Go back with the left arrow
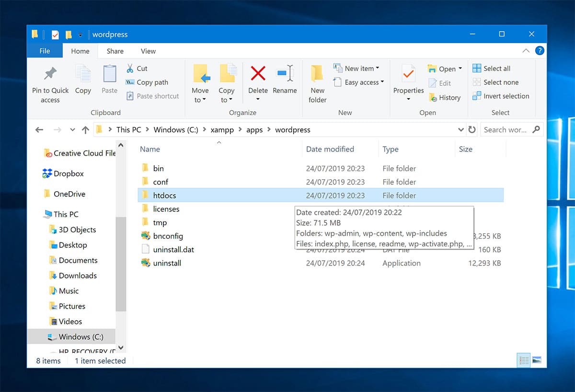This screenshot has width=575, height=392. point(39,130)
